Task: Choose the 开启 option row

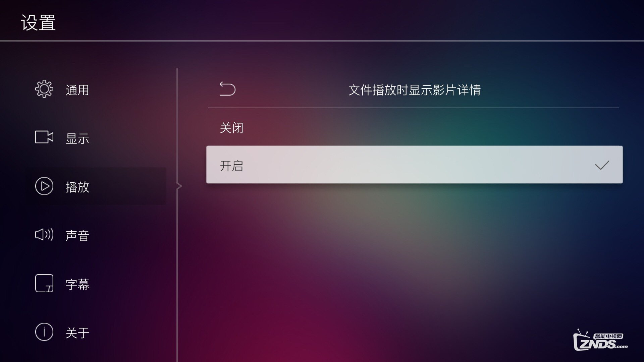Action: (414, 165)
